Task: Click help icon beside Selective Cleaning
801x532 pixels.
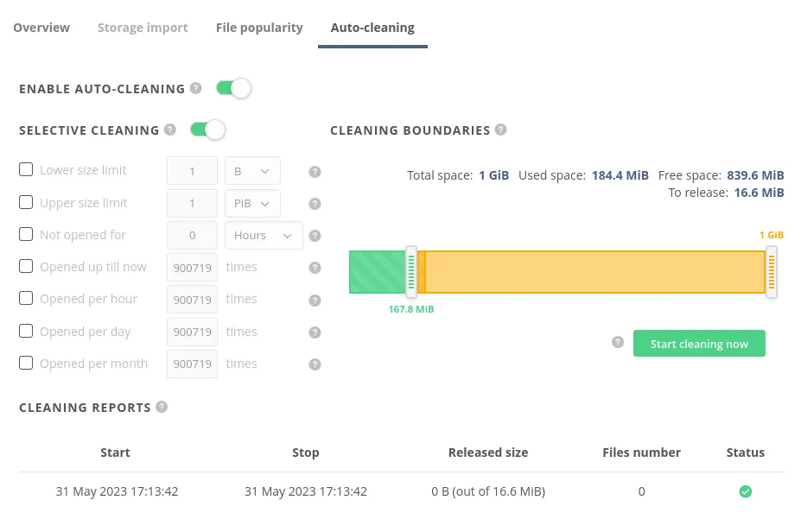Action: click(170, 130)
